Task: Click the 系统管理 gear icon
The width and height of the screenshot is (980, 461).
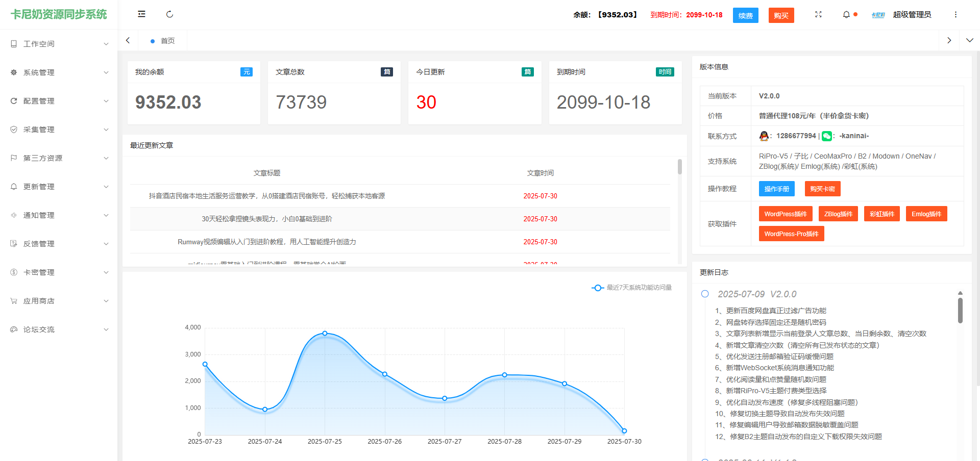Action: click(x=14, y=72)
